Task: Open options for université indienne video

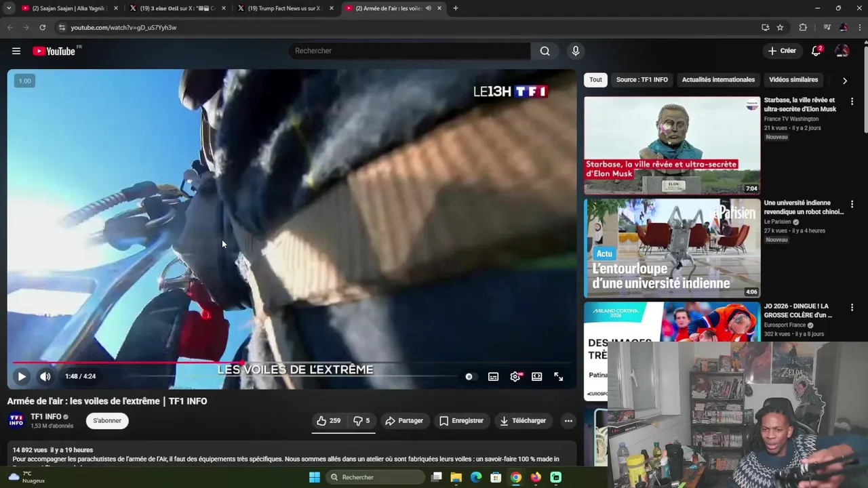Action: pyautogui.click(x=852, y=204)
